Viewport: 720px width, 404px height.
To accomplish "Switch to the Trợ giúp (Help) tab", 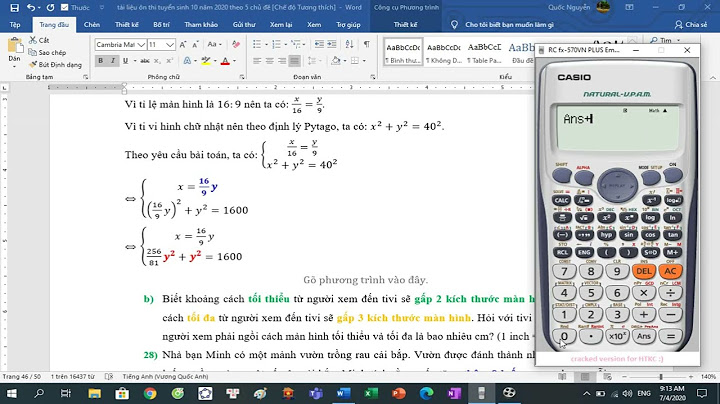I will pos(348,24).
